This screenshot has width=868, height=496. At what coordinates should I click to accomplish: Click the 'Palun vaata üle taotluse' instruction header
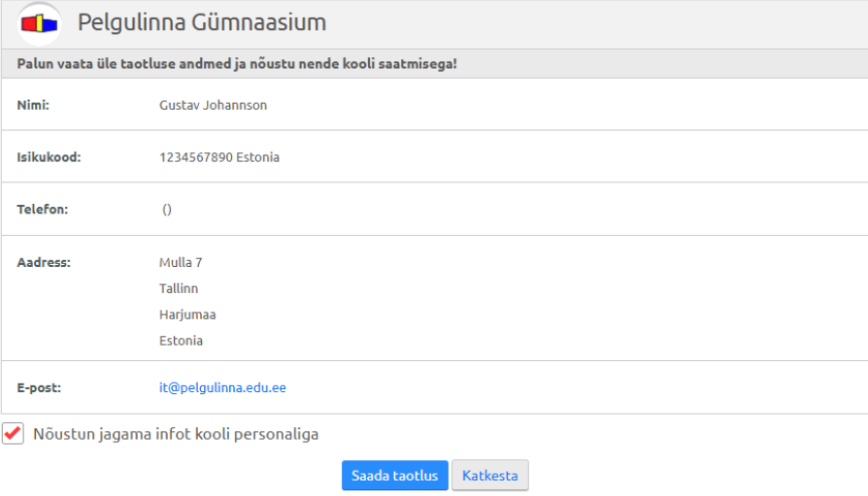click(x=237, y=64)
